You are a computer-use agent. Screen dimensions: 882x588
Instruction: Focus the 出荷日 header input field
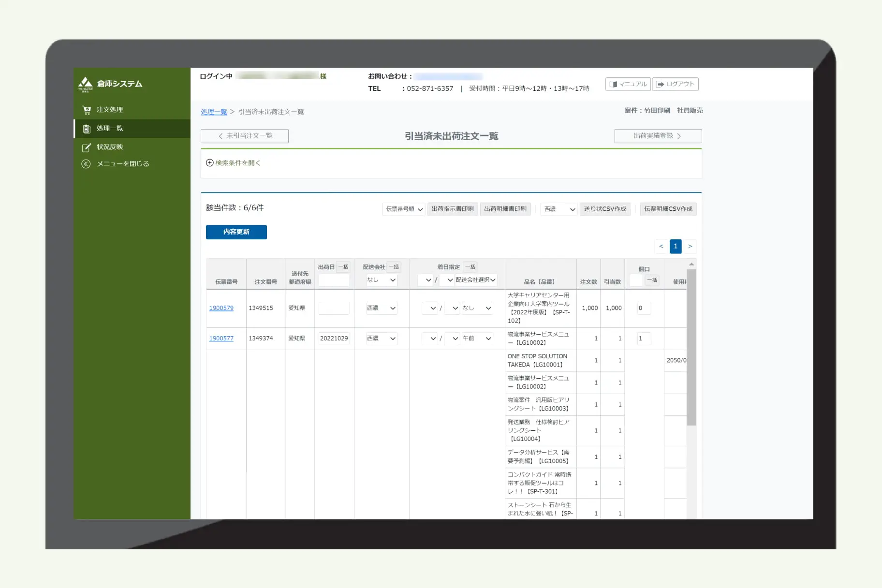[x=334, y=280]
